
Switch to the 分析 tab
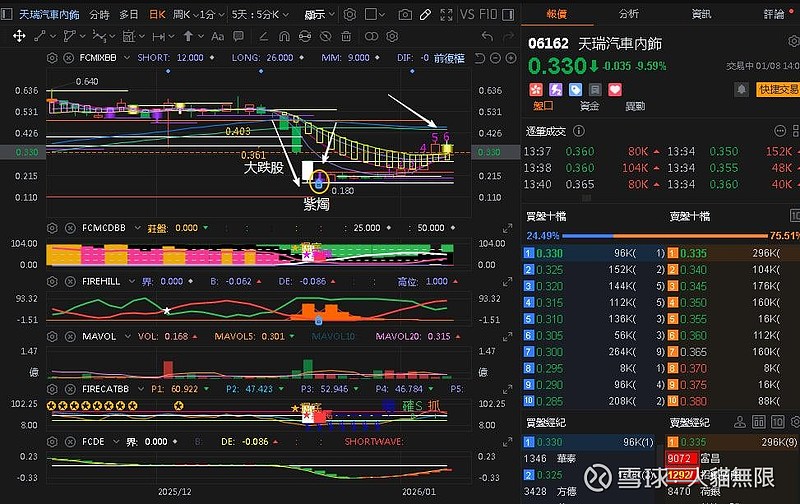pyautogui.click(x=628, y=14)
